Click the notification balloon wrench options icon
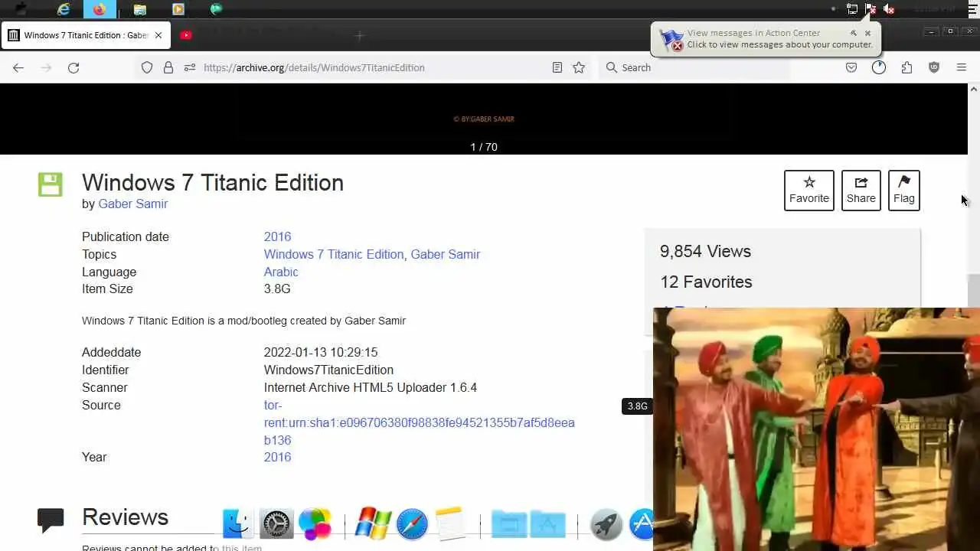This screenshot has width=980, height=551. pos(854,33)
